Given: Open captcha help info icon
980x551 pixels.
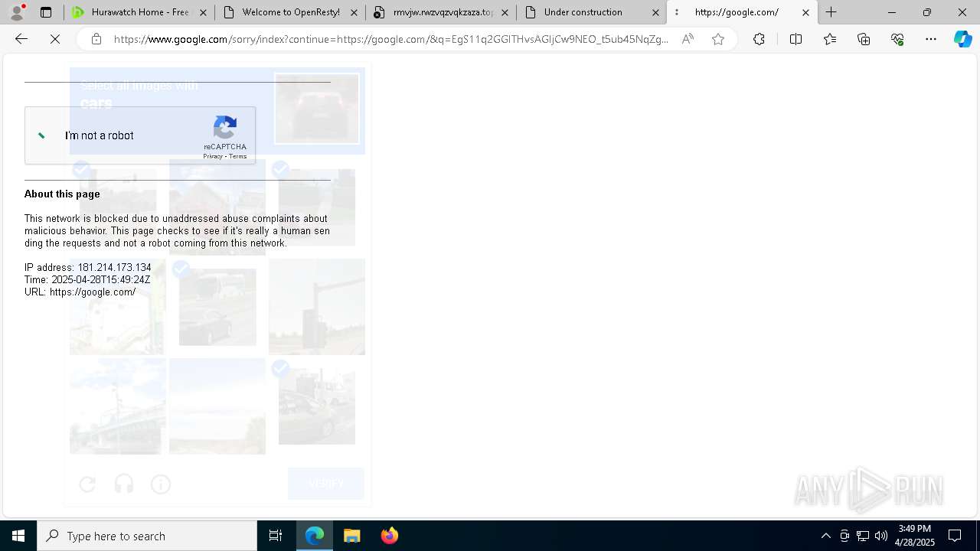Looking at the screenshot, I should 161,484.
